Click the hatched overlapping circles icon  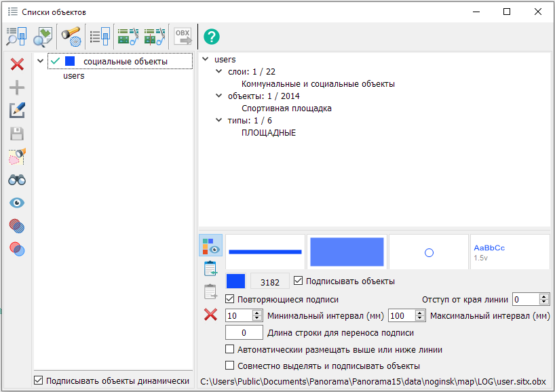(x=17, y=226)
